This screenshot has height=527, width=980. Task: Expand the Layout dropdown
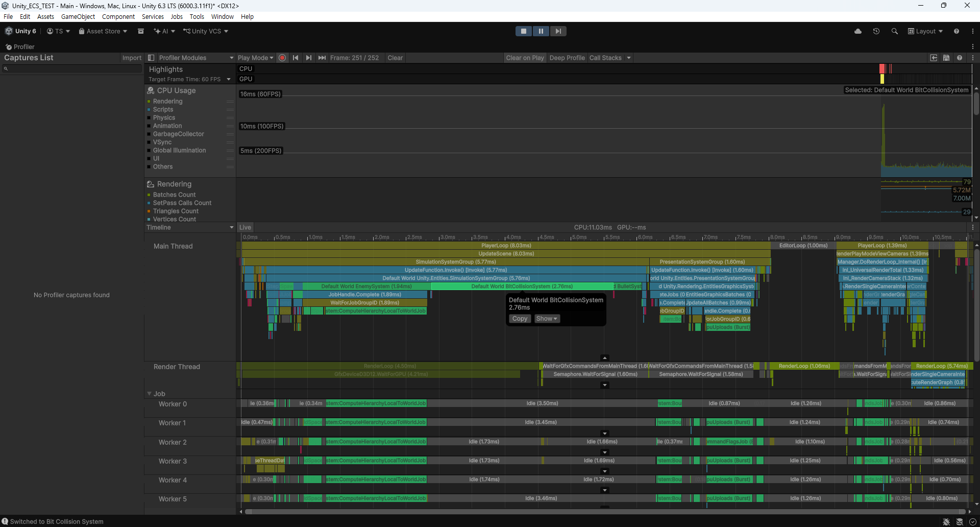(x=925, y=31)
